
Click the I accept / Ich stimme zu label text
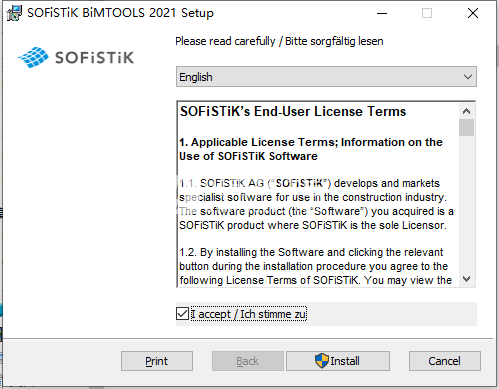(x=248, y=314)
